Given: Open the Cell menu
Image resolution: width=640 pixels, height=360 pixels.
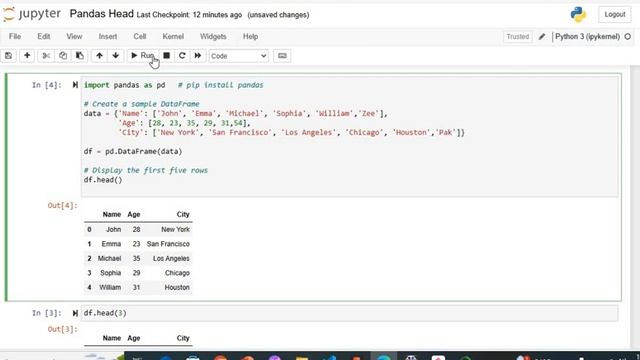Looking at the screenshot, I should 140,37.
